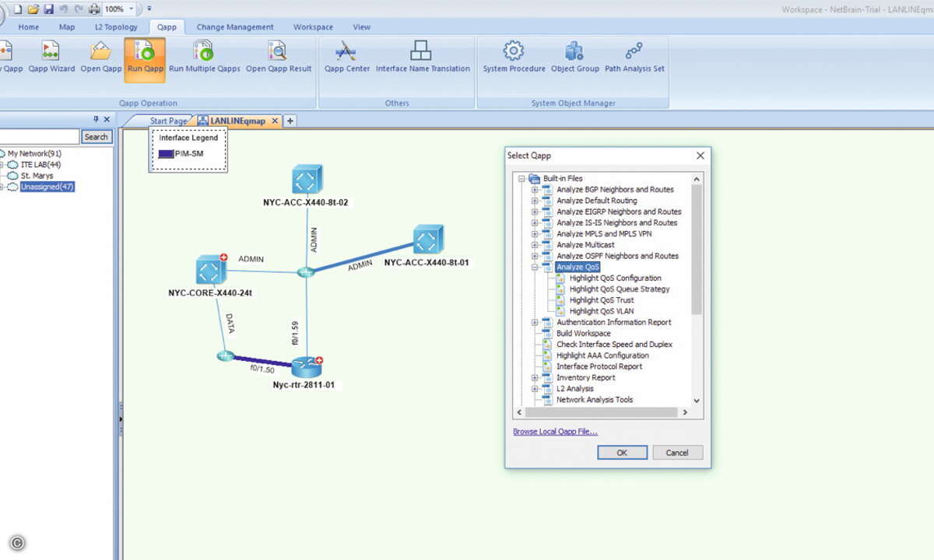Expand the ITE LAB(44) network node
Image resolution: width=934 pixels, height=560 pixels.
click(2, 165)
